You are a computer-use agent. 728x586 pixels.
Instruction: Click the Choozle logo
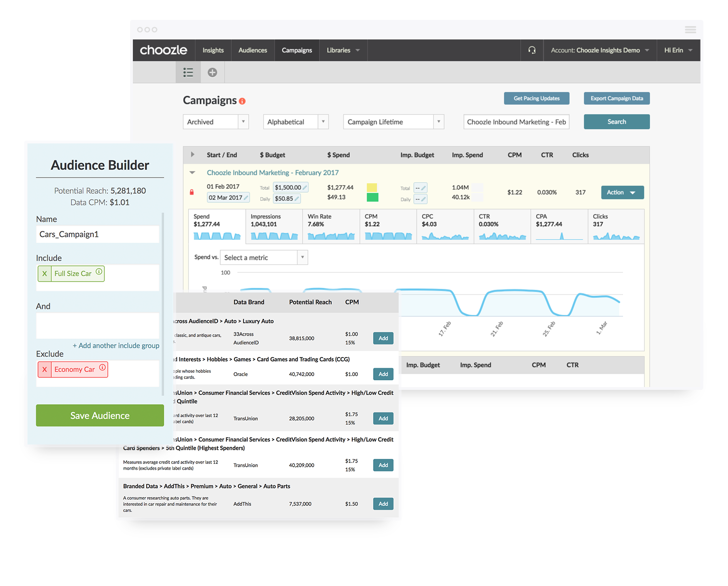pyautogui.click(x=163, y=50)
